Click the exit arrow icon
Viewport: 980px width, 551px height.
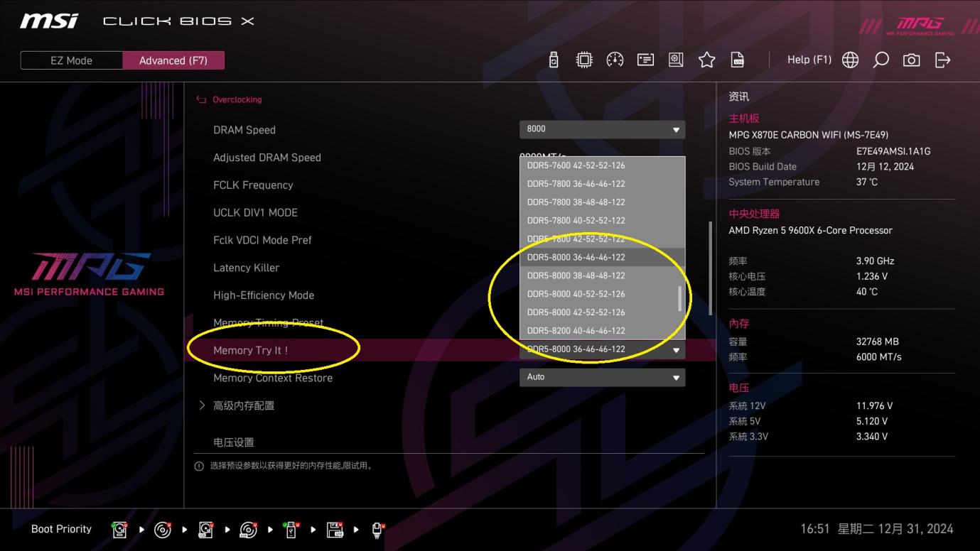point(942,60)
